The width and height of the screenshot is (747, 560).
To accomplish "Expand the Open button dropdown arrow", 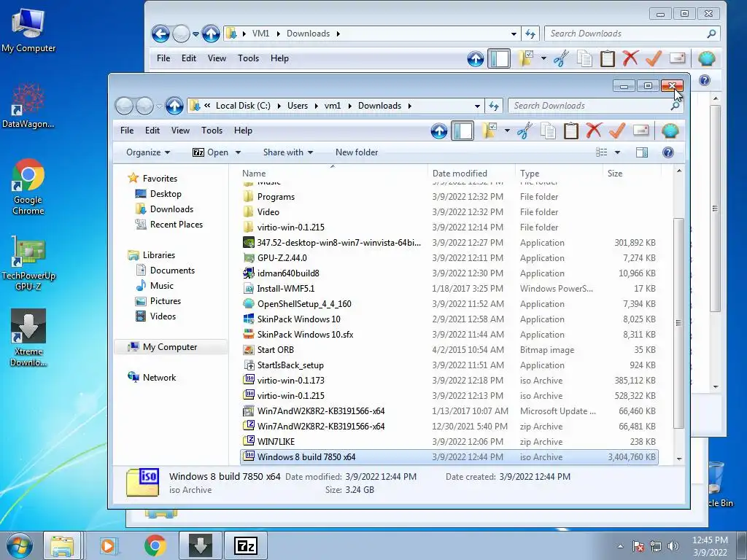I will (x=238, y=152).
